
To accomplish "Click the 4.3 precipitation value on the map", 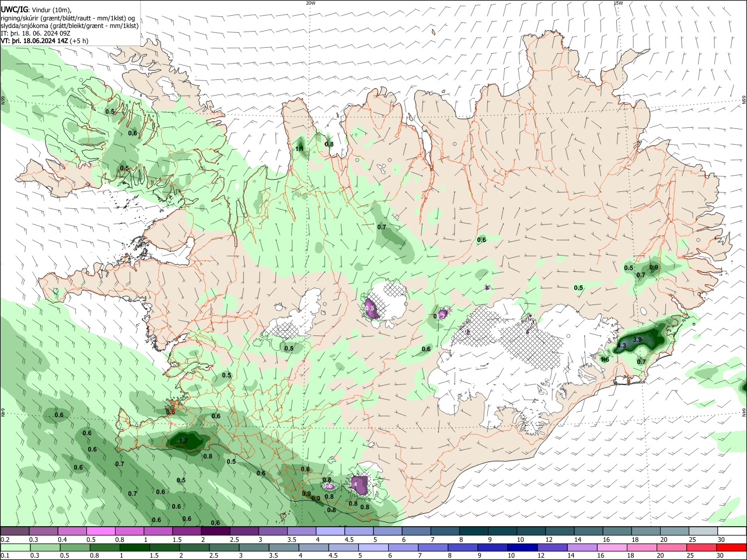I will pos(621,345).
